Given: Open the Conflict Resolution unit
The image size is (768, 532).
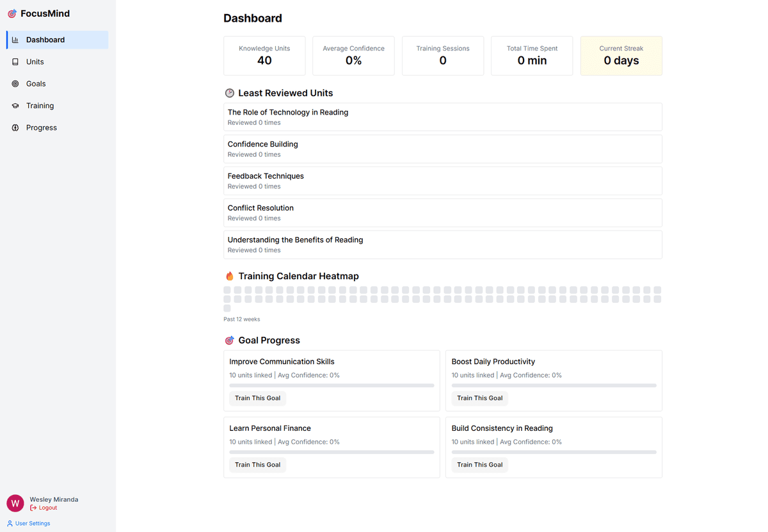Looking at the screenshot, I should pyautogui.click(x=443, y=213).
